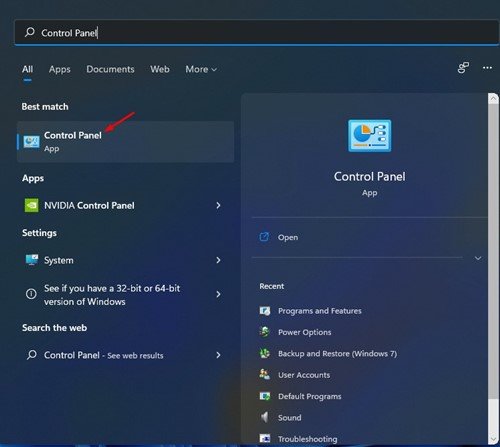500x447 pixels.
Task: Expand the System result chevron
Action: tap(218, 260)
